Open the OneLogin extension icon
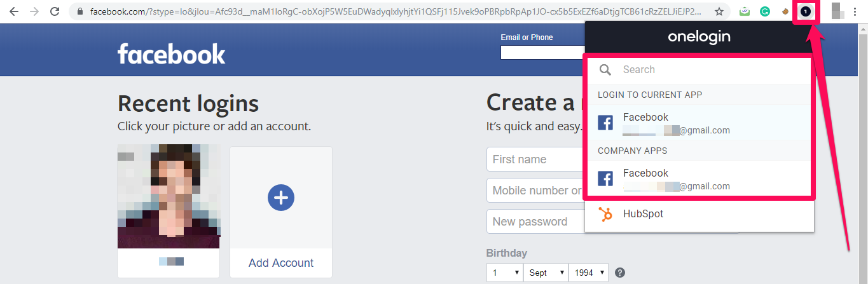This screenshot has height=284, width=868. (x=806, y=11)
